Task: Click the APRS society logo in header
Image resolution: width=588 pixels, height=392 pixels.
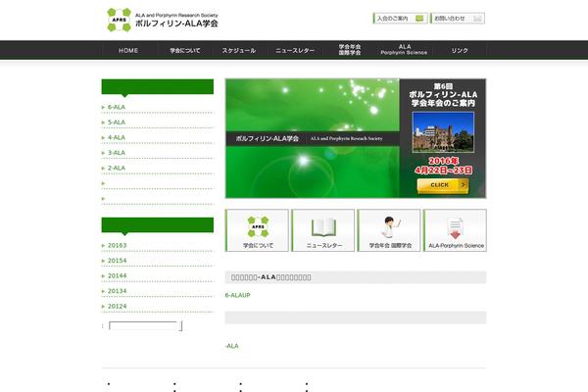Action: pyautogui.click(x=120, y=20)
